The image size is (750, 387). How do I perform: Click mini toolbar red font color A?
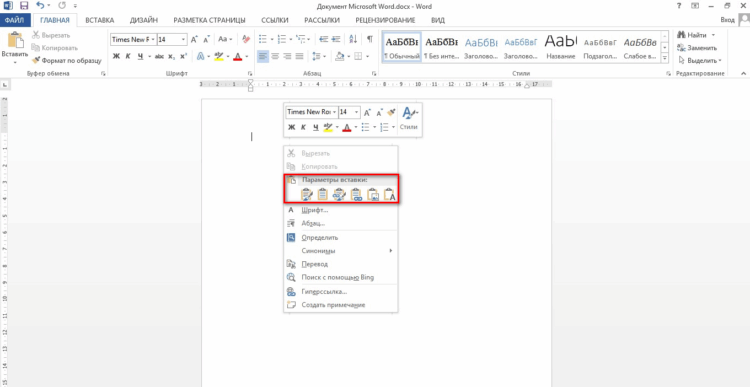click(x=347, y=127)
